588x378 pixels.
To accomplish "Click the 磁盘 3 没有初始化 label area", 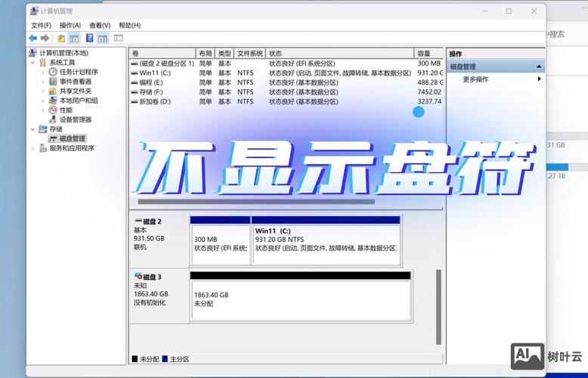I will coord(159,296).
